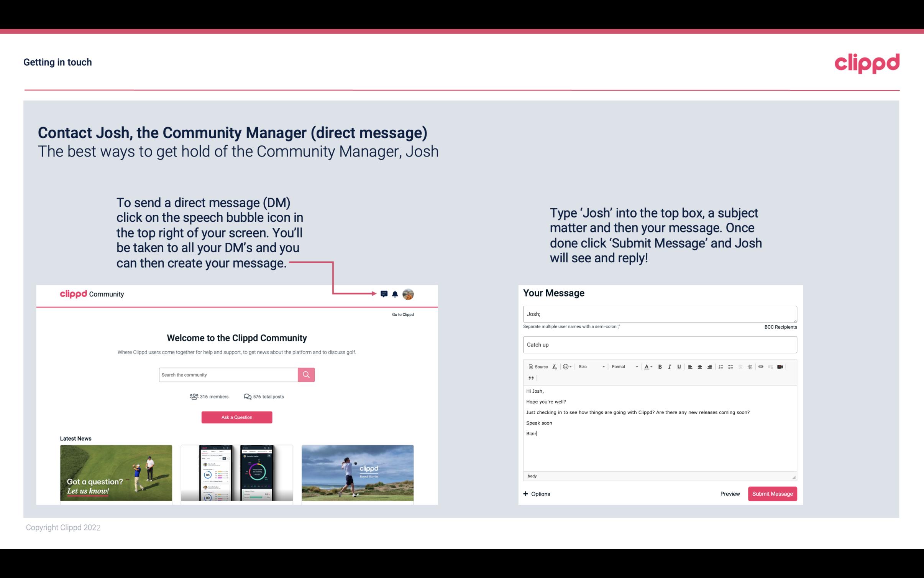Expand the Options section below message
Image resolution: width=924 pixels, height=578 pixels.
tap(535, 494)
